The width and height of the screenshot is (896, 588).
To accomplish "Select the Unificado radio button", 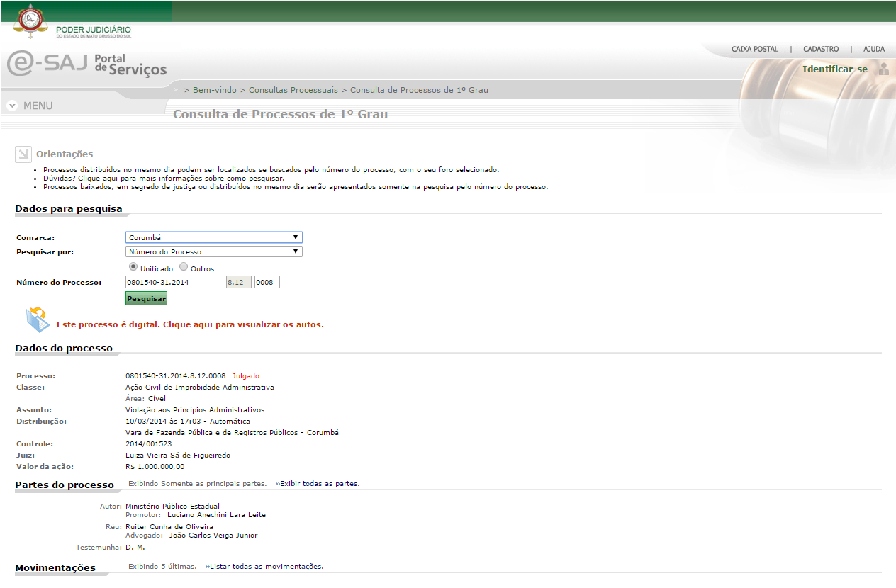I will 133,267.
